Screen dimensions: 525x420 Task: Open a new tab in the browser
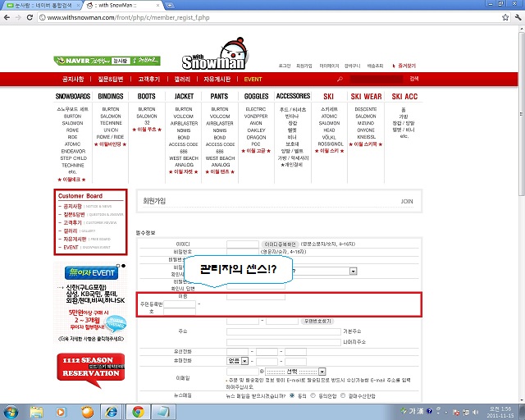[170, 6]
